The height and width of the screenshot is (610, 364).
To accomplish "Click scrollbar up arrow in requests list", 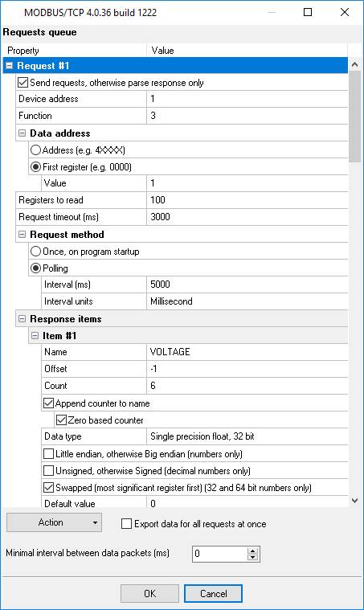I will point(354,64).
